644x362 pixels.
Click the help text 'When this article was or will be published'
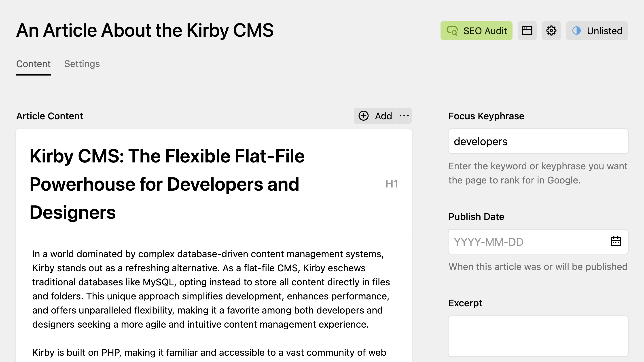pos(538,267)
